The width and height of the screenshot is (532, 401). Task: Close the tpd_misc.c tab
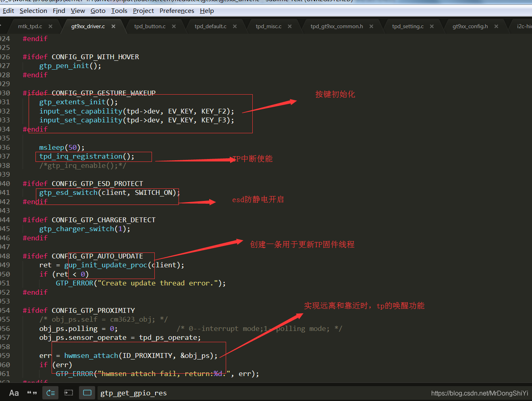coord(289,26)
